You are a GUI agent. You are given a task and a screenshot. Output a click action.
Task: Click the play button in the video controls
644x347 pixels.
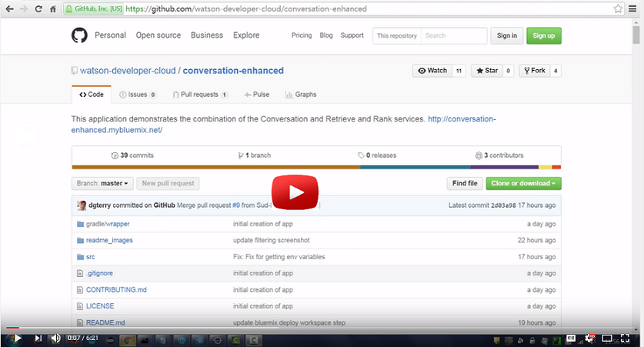17,339
